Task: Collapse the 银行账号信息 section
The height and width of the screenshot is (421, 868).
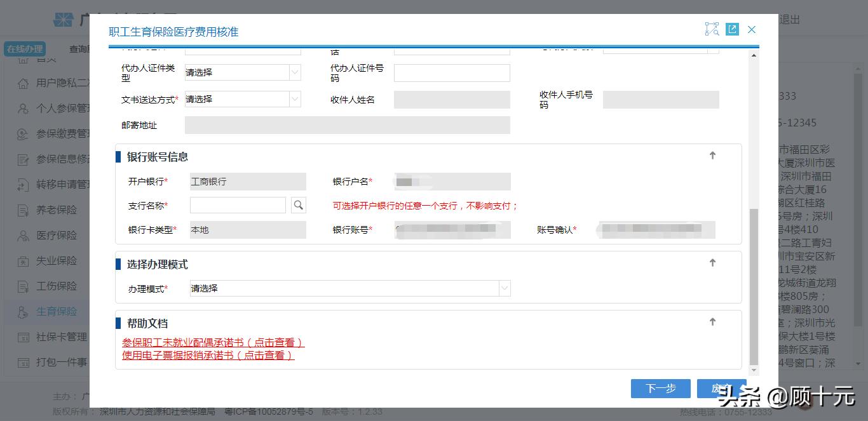Action: (712, 155)
